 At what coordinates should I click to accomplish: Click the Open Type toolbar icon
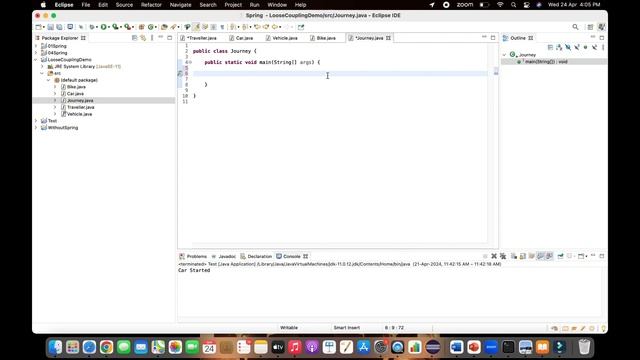click(164, 27)
